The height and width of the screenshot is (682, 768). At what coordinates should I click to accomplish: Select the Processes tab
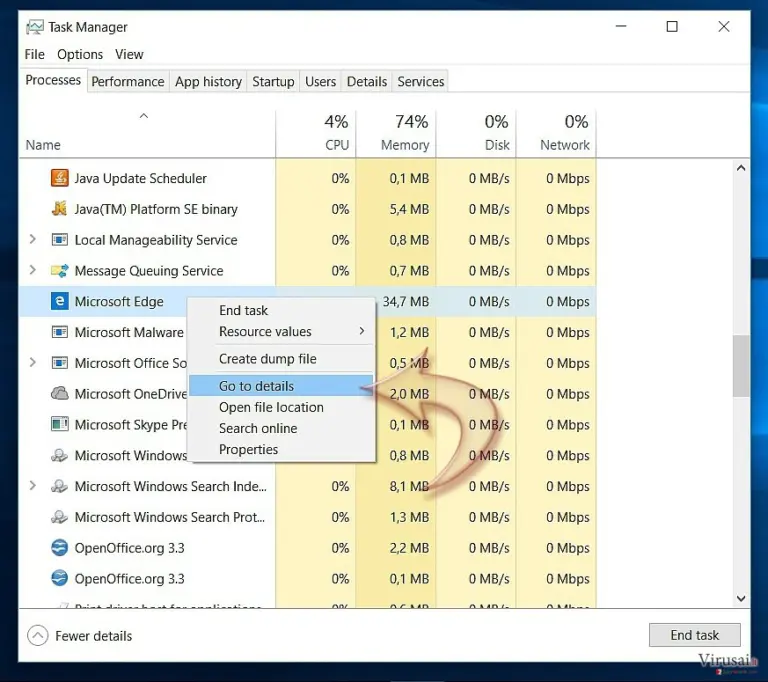point(53,80)
